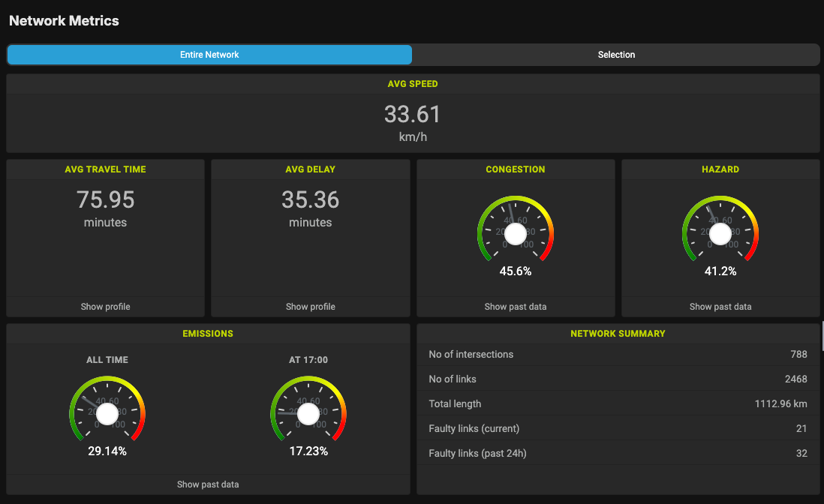Screen dimensions: 824x504
Task: Click the 29.14% all-time emissions value
Action: 107,451
